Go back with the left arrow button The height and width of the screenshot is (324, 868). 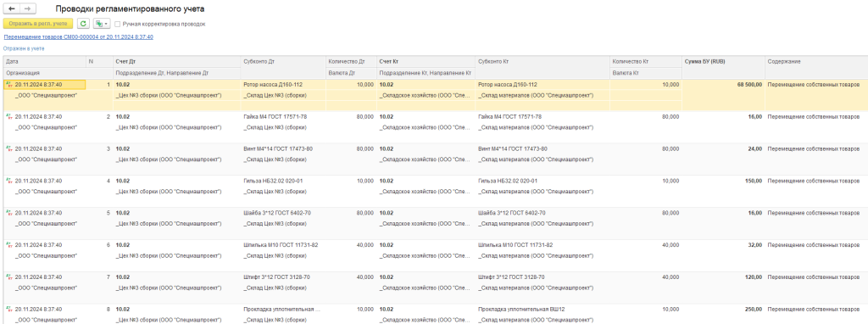tap(12, 9)
